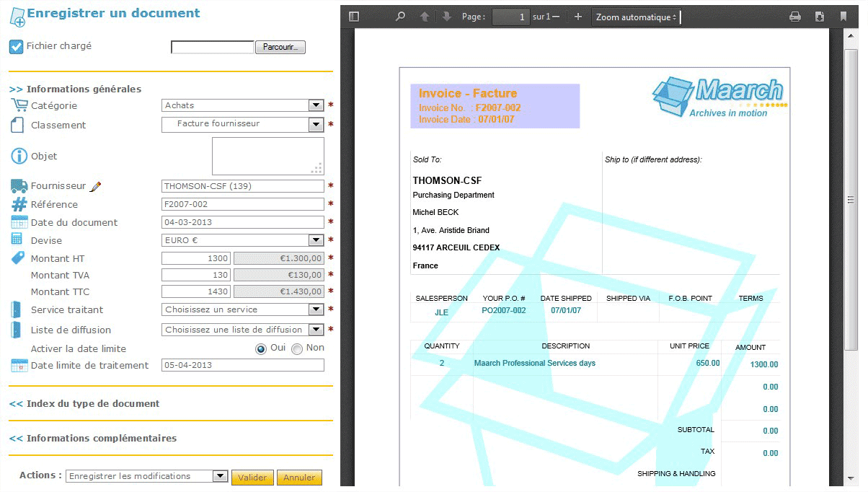Select the Oui radio button

pos(261,348)
